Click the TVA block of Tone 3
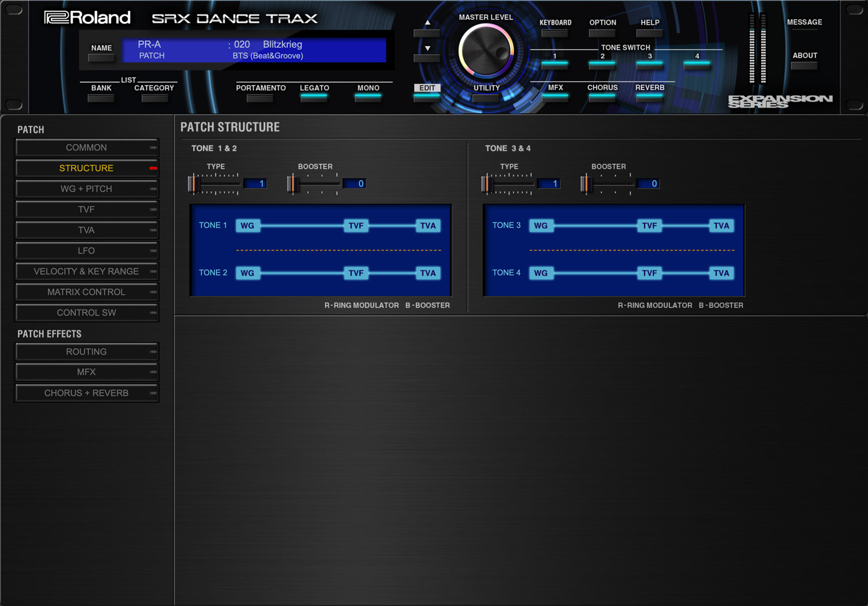This screenshot has width=868, height=606. [721, 226]
